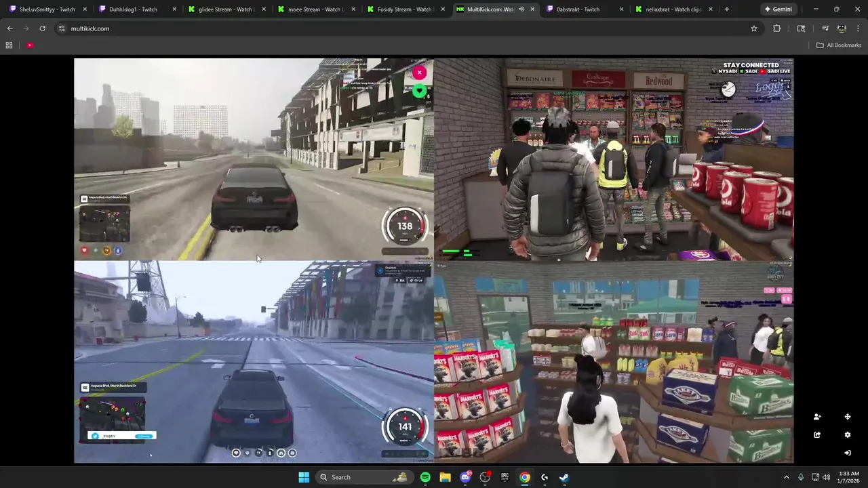Image resolution: width=868 pixels, height=488 pixels.
Task: Switch to neliaxbrat clips tab
Action: (x=670, y=9)
